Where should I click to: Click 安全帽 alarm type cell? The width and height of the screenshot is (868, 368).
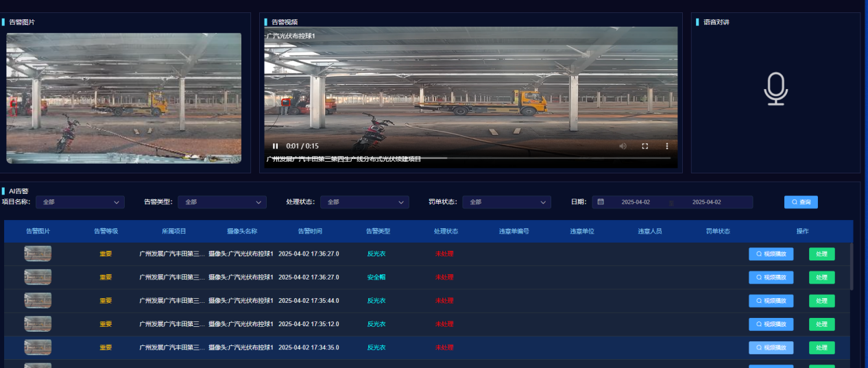(x=376, y=278)
